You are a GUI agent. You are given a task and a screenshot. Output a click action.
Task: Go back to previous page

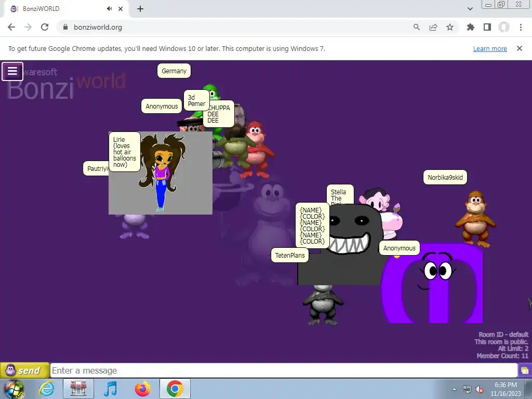click(x=11, y=27)
